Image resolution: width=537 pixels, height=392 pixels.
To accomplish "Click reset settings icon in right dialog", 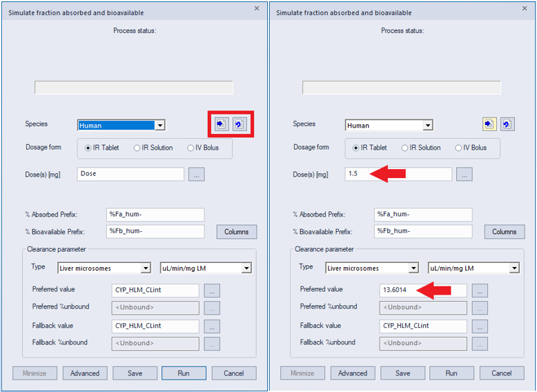I will [507, 124].
